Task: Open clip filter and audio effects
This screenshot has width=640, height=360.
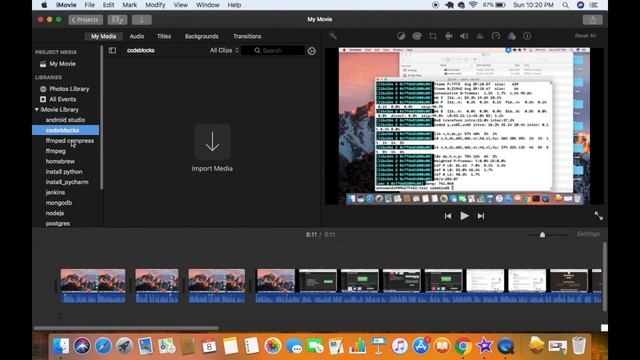Action: (x=511, y=36)
